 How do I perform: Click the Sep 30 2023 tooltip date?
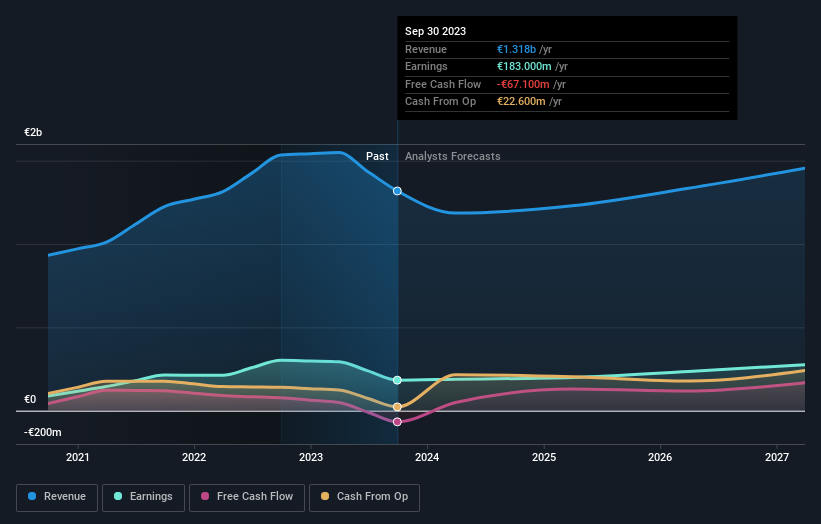pyautogui.click(x=435, y=31)
